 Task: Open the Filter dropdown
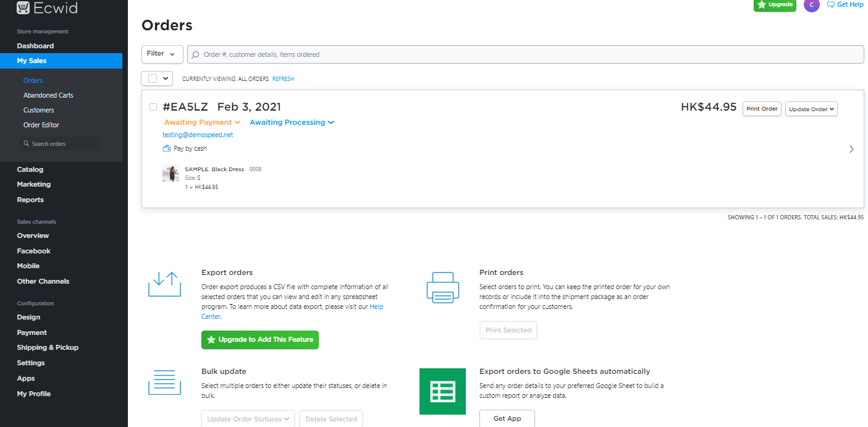point(162,54)
